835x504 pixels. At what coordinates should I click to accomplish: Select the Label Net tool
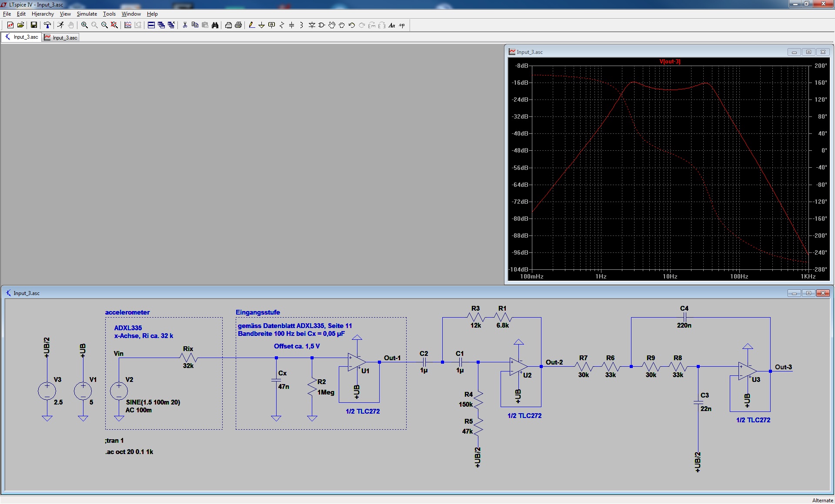pyautogui.click(x=272, y=25)
